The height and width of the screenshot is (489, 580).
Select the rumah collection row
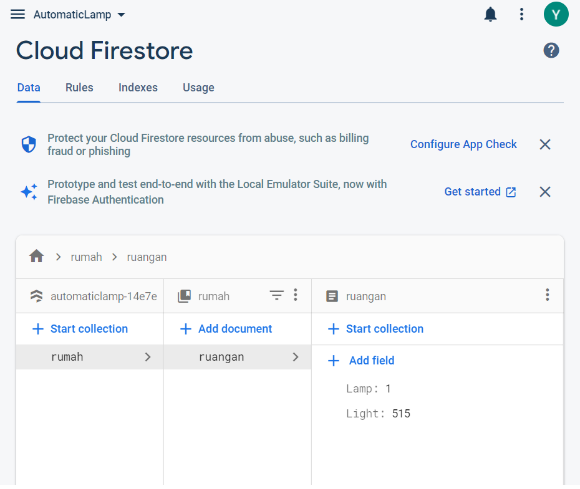90,357
